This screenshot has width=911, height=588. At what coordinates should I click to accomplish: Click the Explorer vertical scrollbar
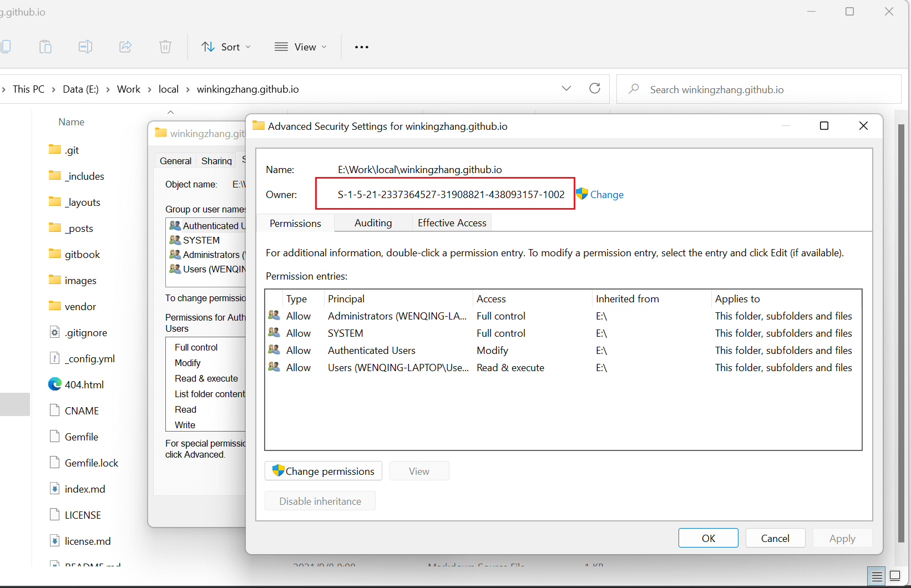click(901, 333)
